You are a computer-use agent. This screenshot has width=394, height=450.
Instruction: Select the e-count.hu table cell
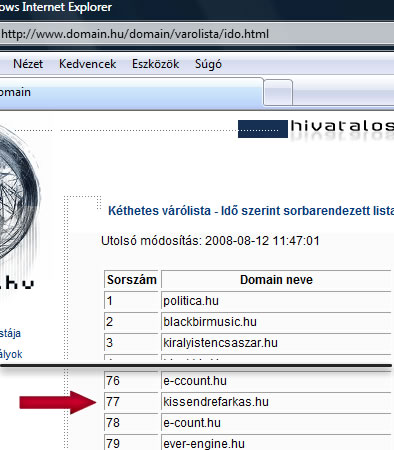[x=276, y=423]
